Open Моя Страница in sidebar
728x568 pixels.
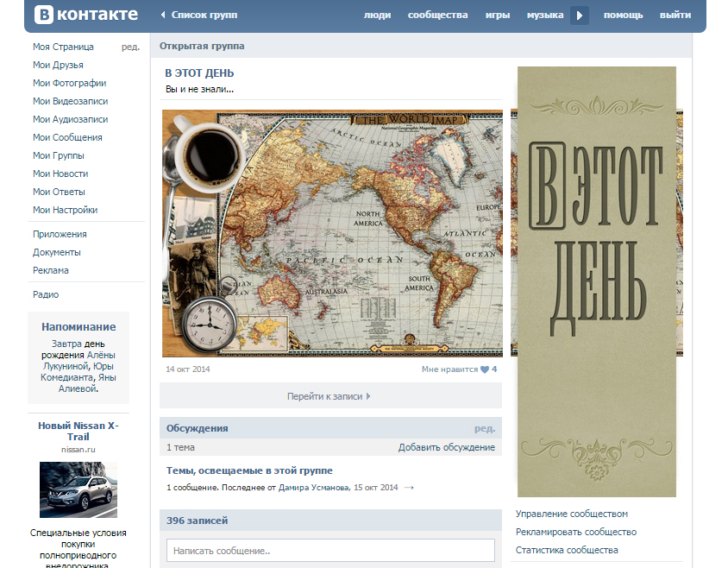coord(63,47)
